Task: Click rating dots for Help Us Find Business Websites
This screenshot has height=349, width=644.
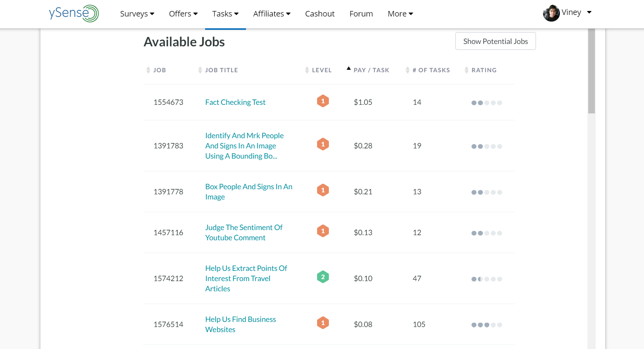Action: point(486,325)
